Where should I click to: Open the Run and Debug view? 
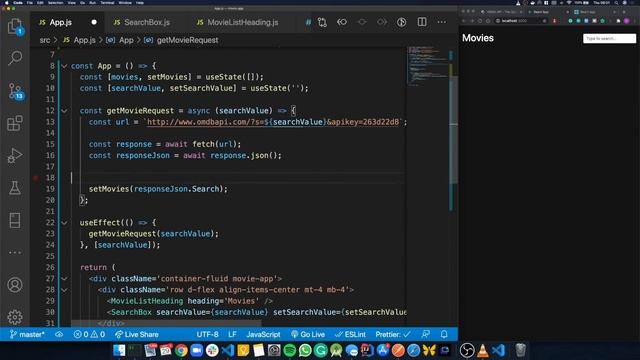tap(15, 156)
